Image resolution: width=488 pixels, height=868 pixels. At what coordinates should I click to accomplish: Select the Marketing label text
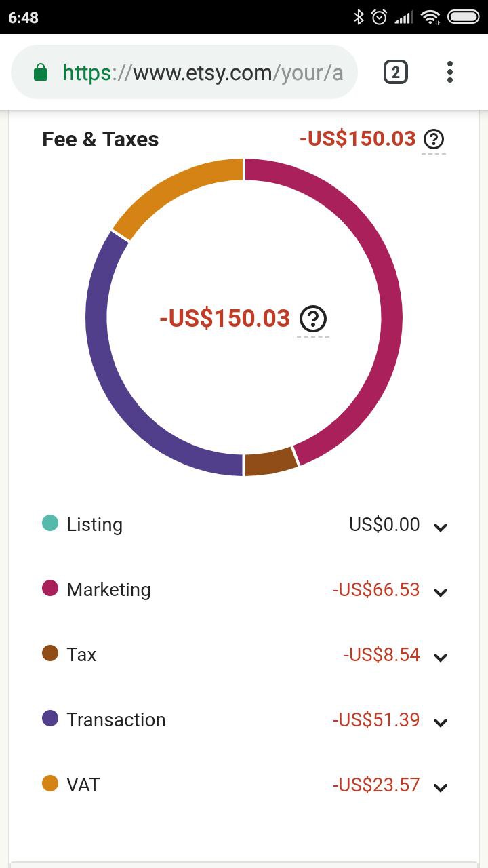coord(108,590)
